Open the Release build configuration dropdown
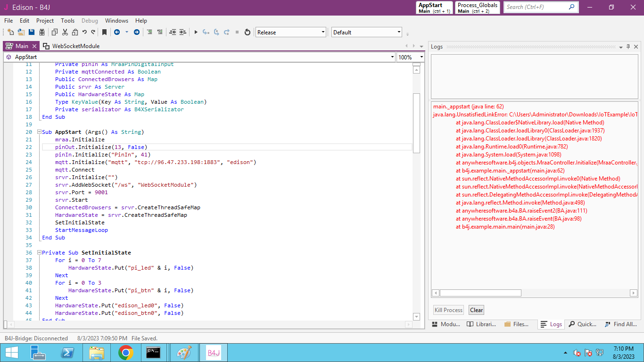The width and height of the screenshot is (644, 362). coord(323,32)
